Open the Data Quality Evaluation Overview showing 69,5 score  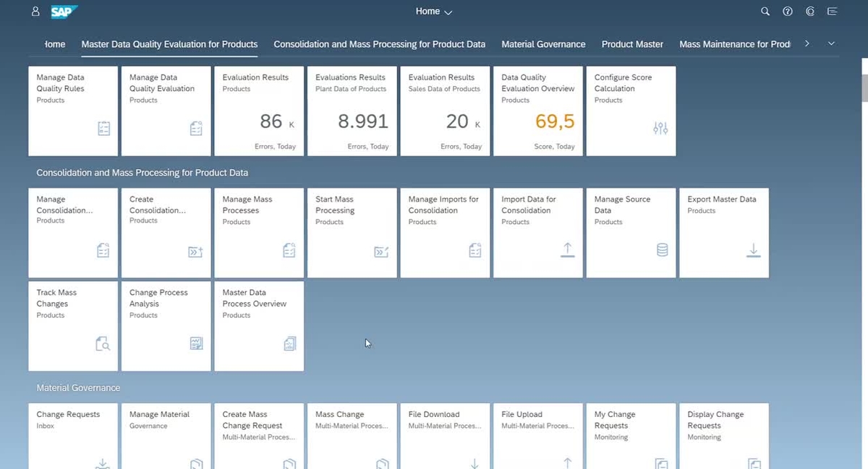[537, 111]
